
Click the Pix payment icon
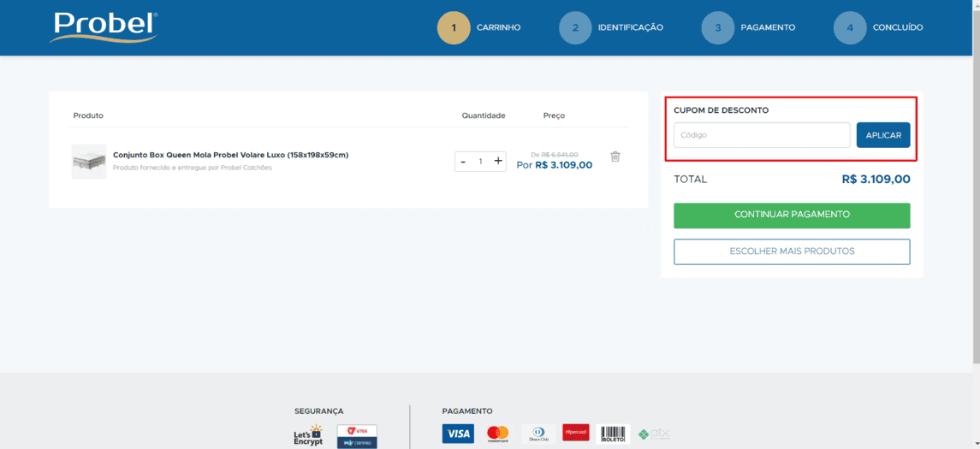tap(655, 434)
